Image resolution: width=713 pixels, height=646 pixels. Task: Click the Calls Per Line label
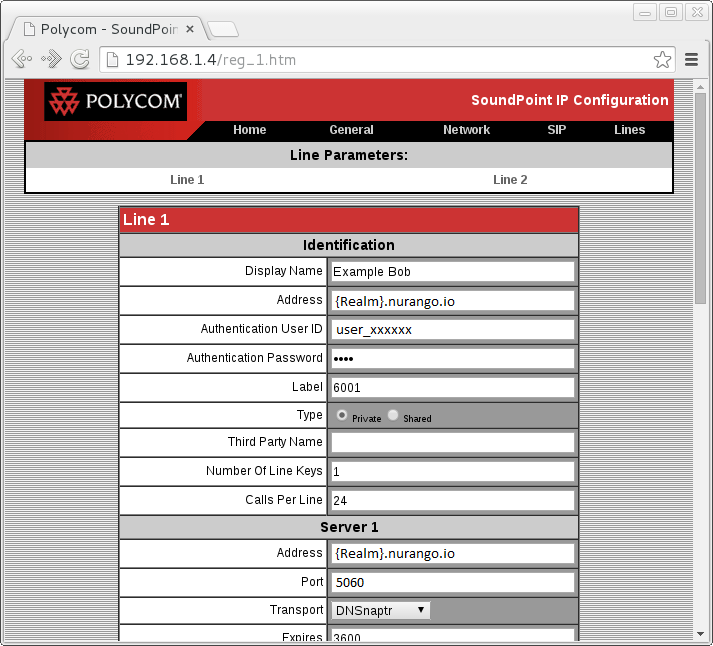(x=284, y=500)
